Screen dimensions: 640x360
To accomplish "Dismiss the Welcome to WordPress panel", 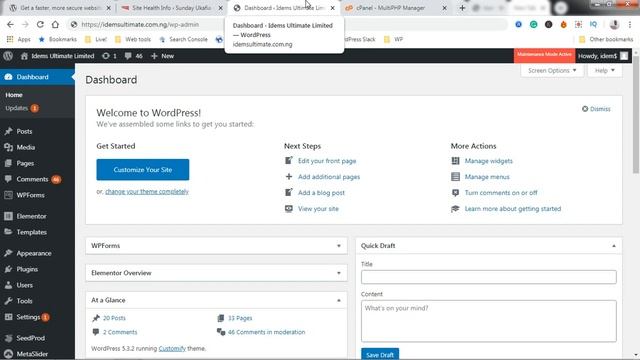I will coord(596,109).
